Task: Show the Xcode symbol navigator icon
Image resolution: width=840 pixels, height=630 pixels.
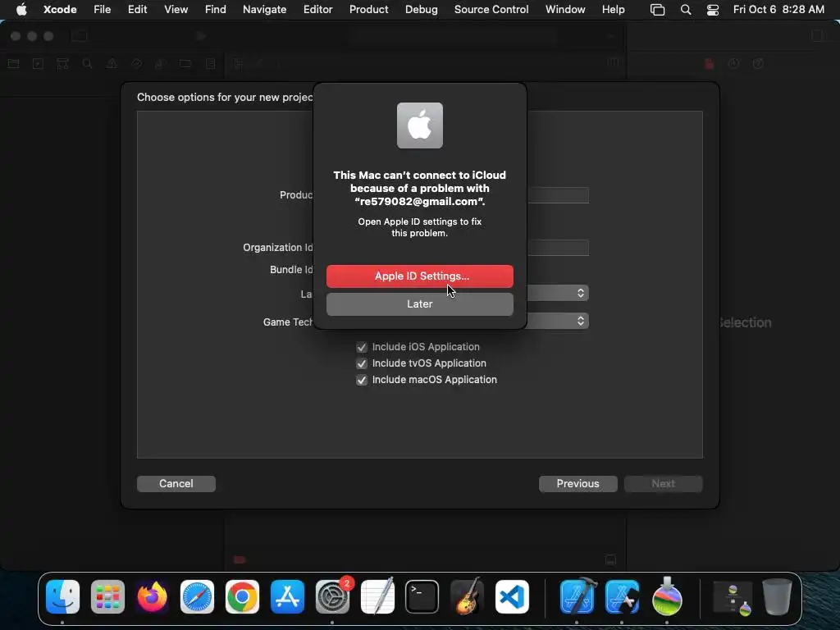Action: point(62,64)
